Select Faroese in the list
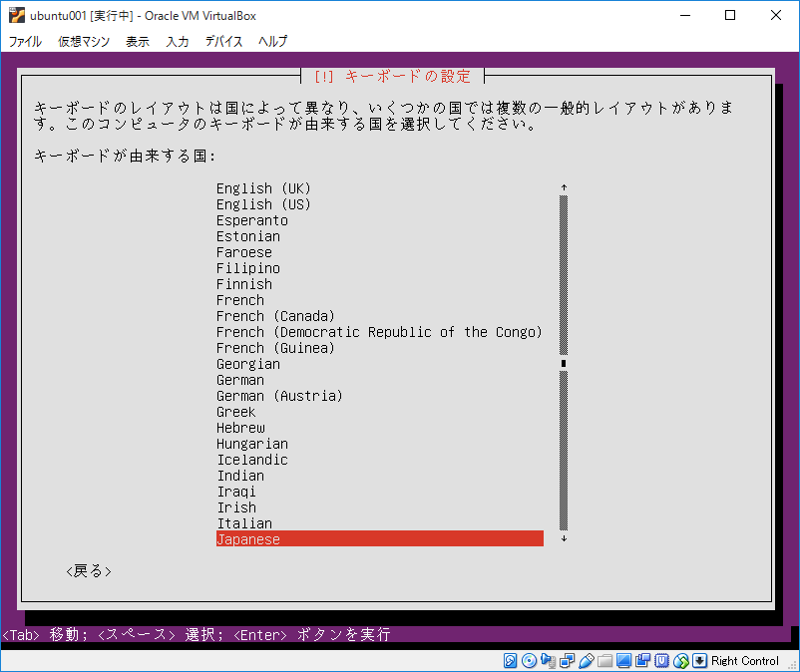This screenshot has width=800, height=672. click(380, 252)
